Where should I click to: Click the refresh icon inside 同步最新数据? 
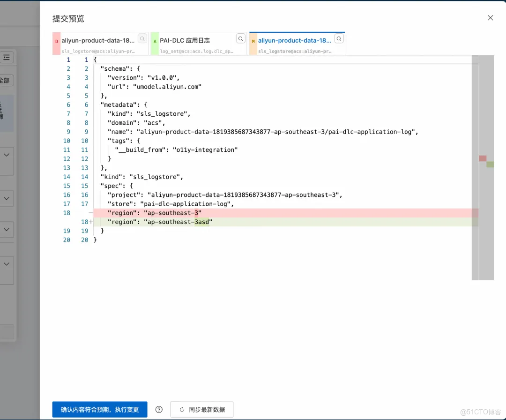(x=181, y=409)
